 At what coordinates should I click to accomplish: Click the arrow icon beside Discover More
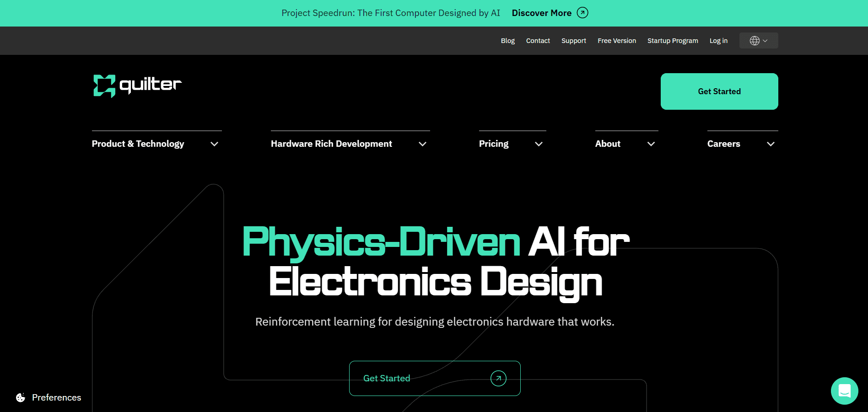582,13
